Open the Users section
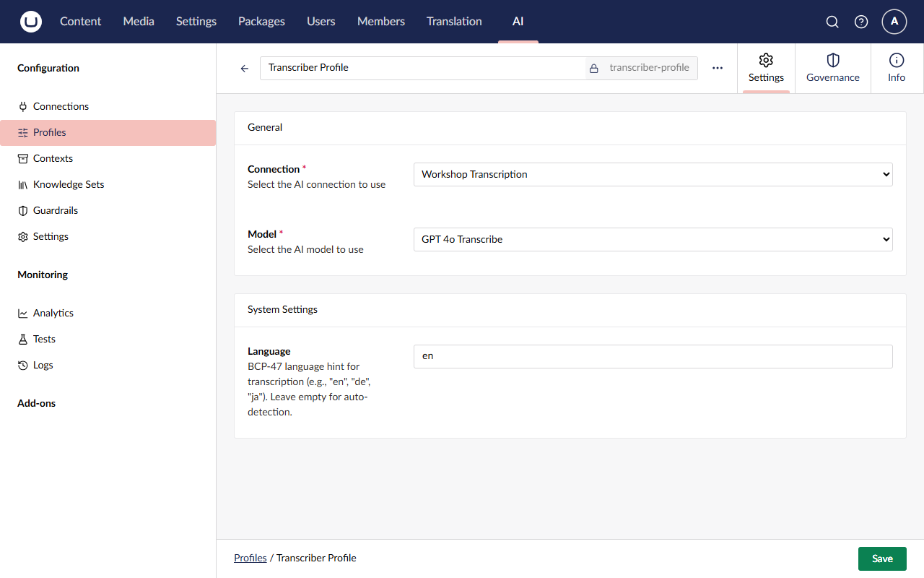 [x=321, y=22]
